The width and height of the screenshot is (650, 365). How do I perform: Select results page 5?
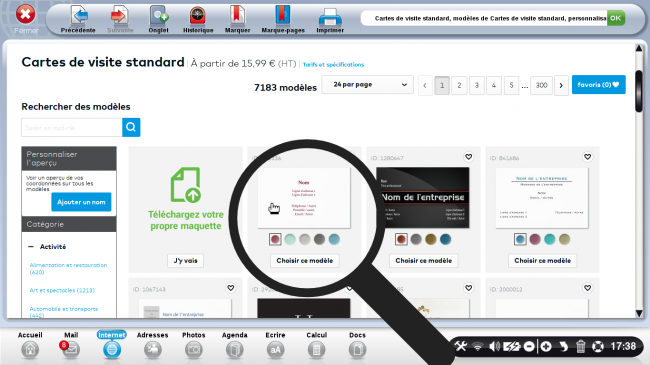(x=511, y=85)
